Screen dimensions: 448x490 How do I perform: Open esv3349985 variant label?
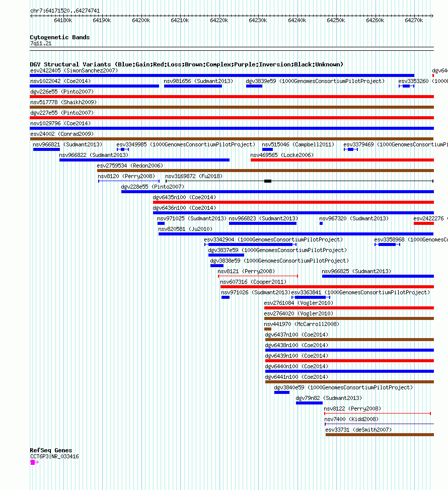click(x=186, y=145)
